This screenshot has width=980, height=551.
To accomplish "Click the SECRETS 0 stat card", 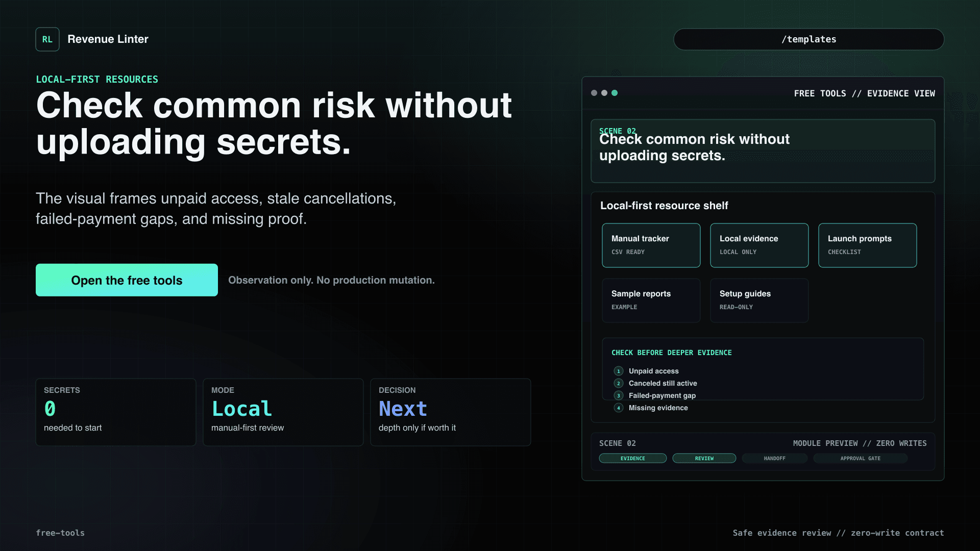I will point(116,412).
